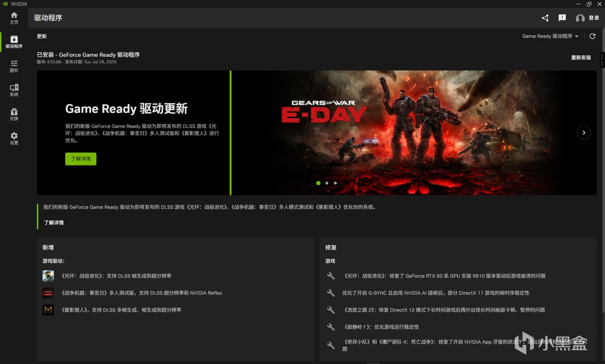Open the feedback icon in the header
Screen dimensions: 605x364
coord(562,18)
